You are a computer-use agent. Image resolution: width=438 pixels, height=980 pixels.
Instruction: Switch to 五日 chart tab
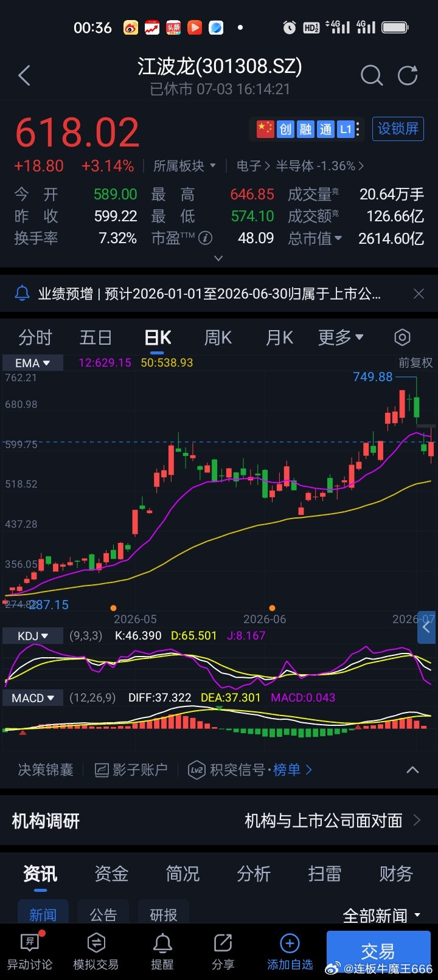click(96, 337)
